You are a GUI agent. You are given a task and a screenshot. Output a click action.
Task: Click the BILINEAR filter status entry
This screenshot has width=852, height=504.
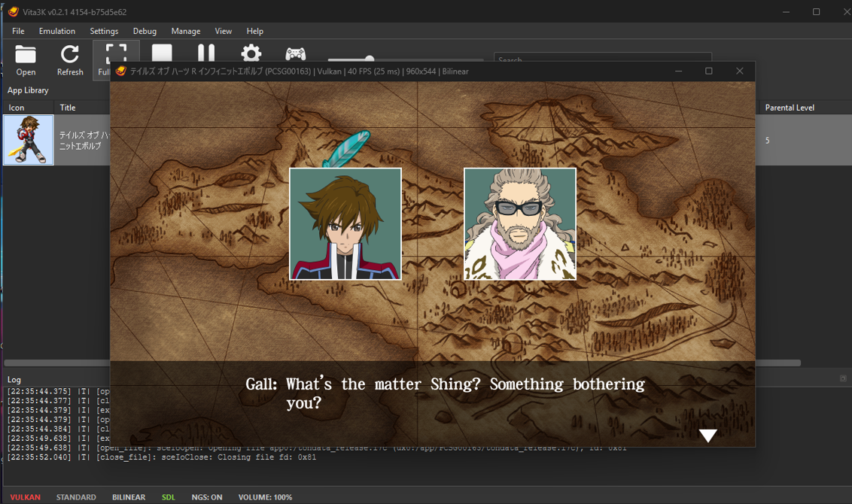pyautogui.click(x=129, y=497)
